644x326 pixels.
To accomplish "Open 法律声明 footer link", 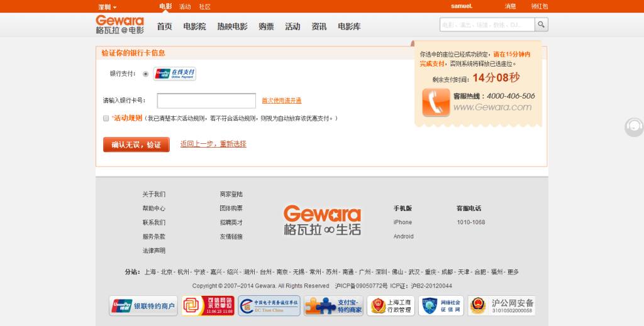I will click(x=154, y=251).
